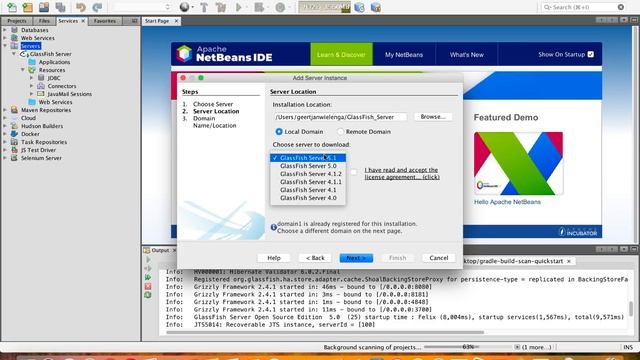Click the Next > button

click(356, 258)
